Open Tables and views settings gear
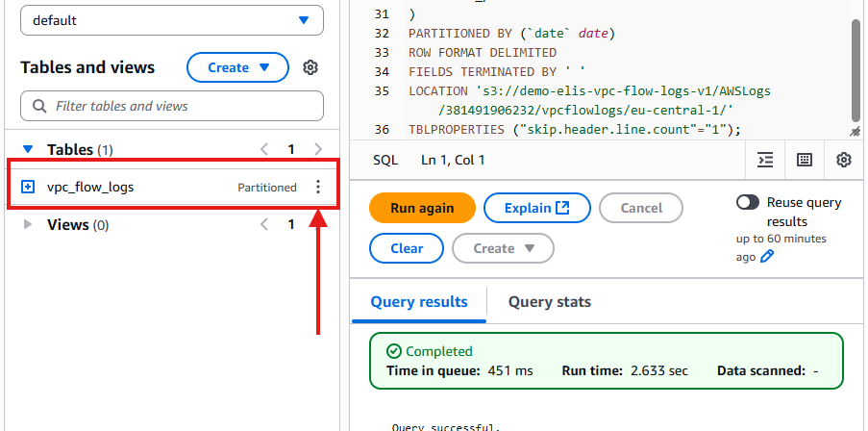 310,67
